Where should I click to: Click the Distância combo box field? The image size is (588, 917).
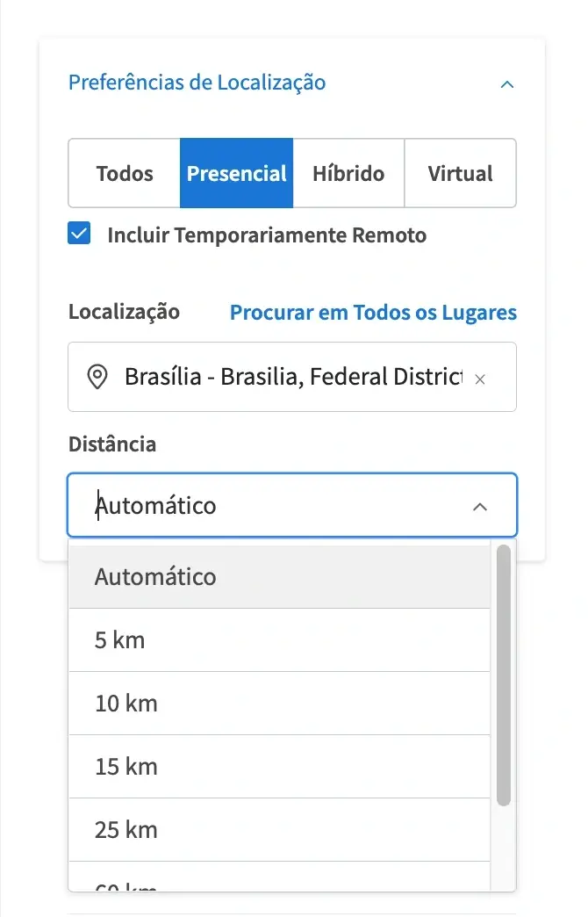pos(292,505)
